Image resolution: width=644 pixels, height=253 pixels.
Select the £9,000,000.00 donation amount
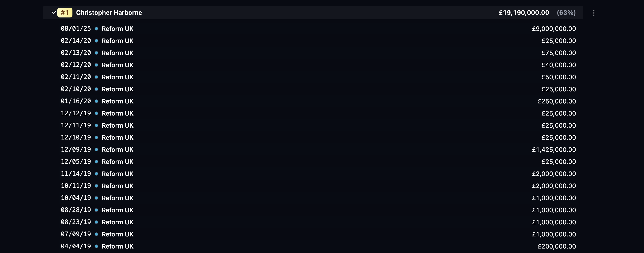(554, 29)
